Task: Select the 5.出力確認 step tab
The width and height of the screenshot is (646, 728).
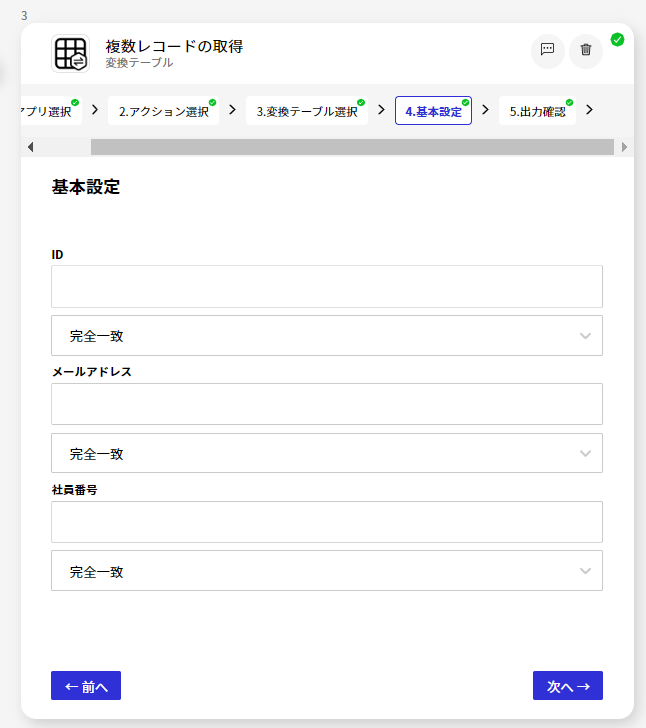Action: click(537, 111)
